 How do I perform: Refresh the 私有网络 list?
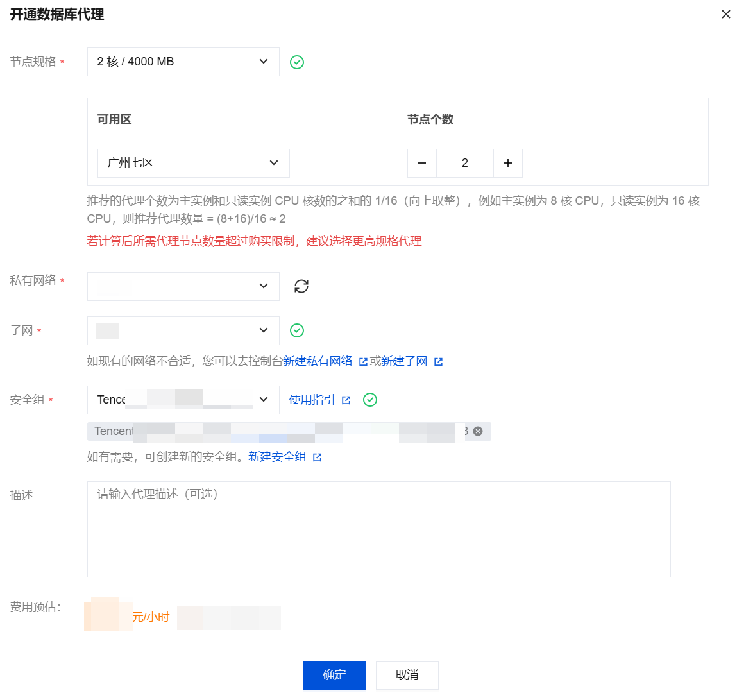pyautogui.click(x=301, y=286)
